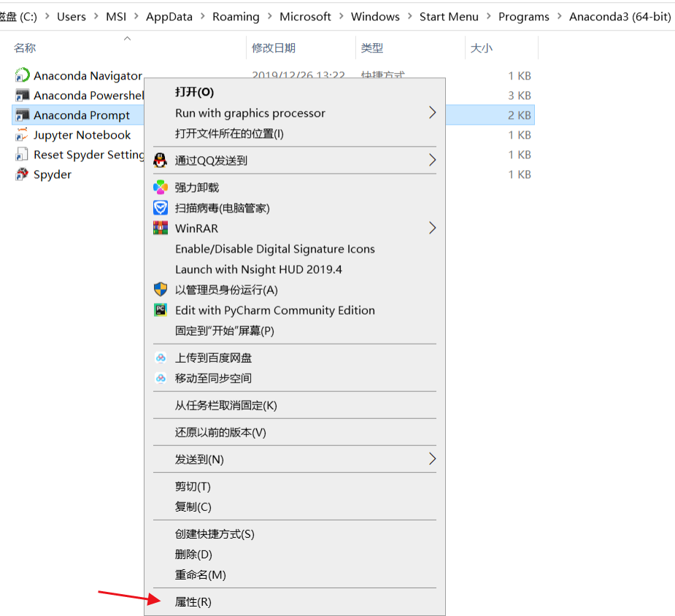Click the Spyder shortcut icon

click(x=22, y=174)
